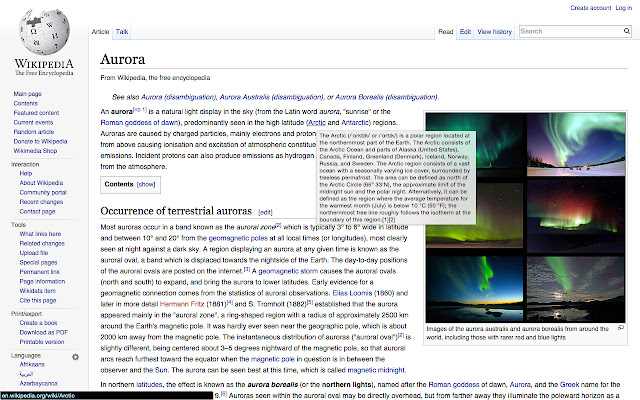Open Aurora (disambiguation) link
This screenshot has height=400, width=640.
point(178,97)
